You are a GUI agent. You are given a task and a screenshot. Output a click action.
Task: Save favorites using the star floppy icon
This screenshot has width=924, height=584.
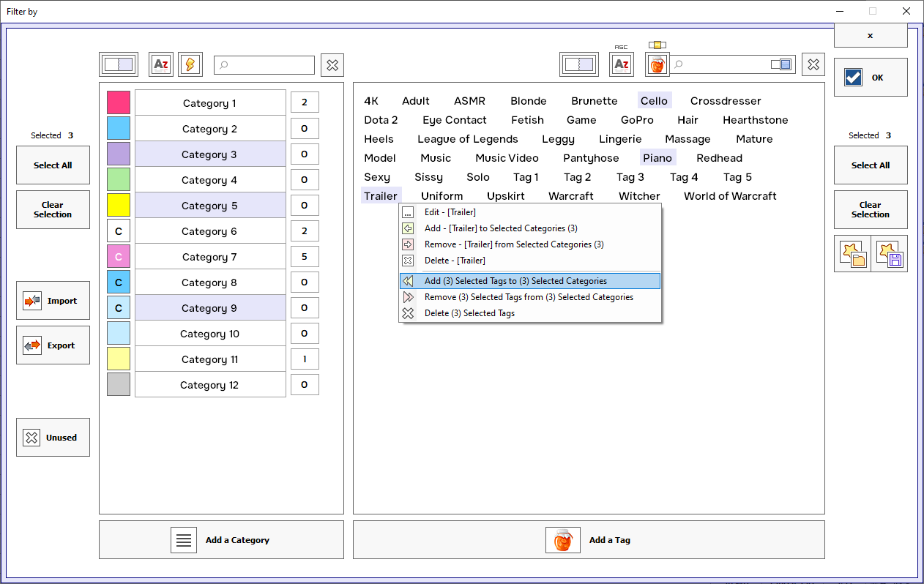(890, 254)
